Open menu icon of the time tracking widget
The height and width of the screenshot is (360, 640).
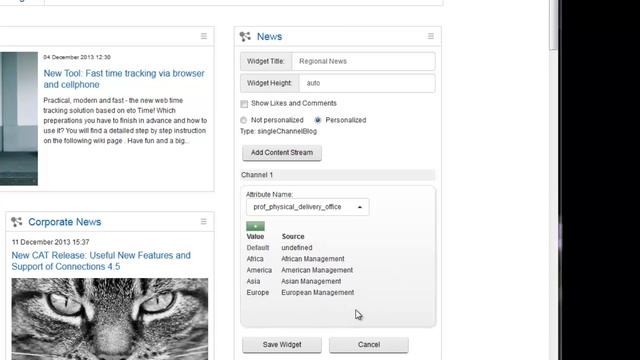(x=204, y=36)
